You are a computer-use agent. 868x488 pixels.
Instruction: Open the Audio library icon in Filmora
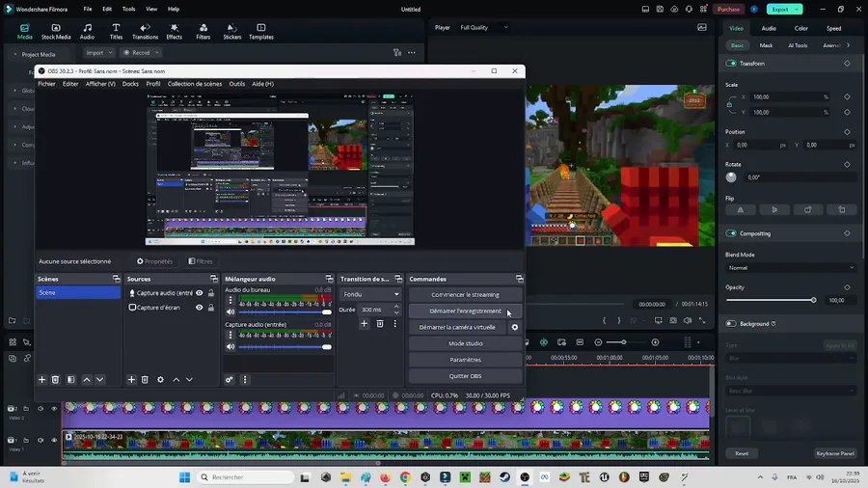click(x=88, y=32)
